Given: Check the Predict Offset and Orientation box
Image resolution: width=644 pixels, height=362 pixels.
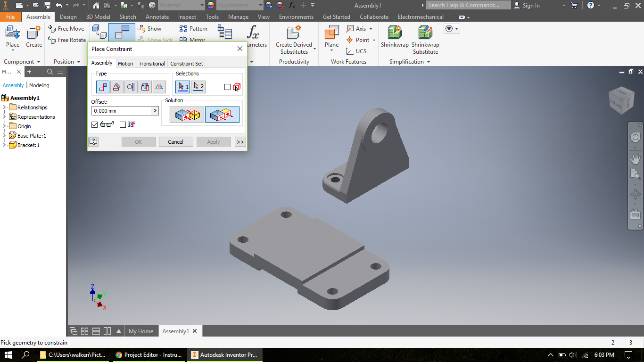Looking at the screenshot, I should (123, 124).
